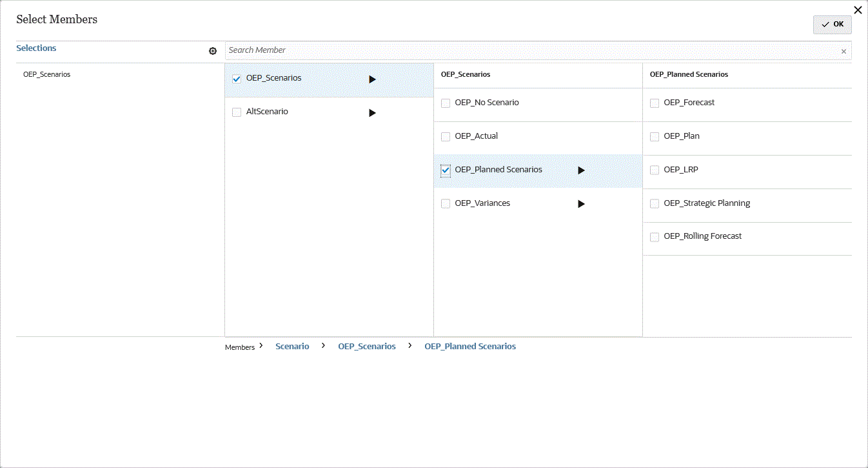The image size is (868, 468).
Task: Expand OEP_Scenarios with its arrow
Action: pyautogui.click(x=372, y=79)
